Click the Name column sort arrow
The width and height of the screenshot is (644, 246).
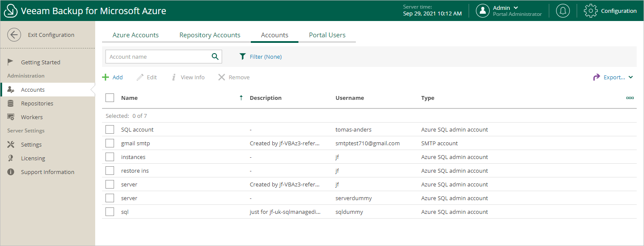pos(241,98)
